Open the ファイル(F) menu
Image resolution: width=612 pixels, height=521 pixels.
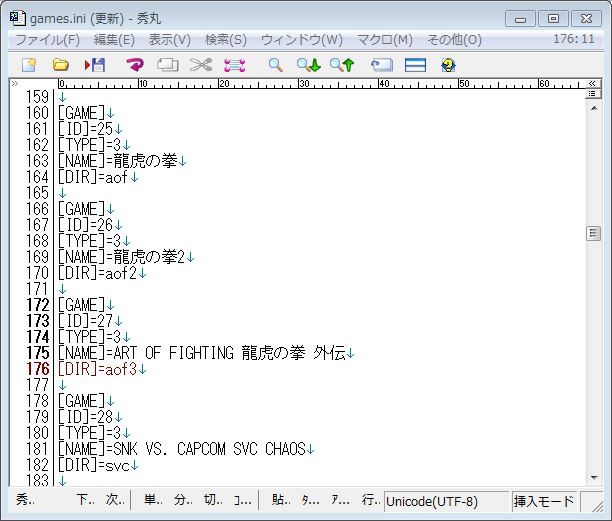(x=48, y=40)
